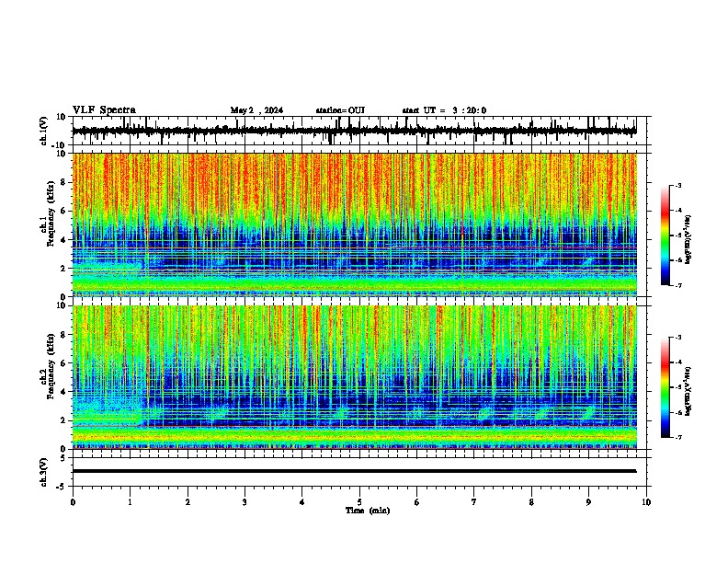Click the "2" tick on the time axis
This screenshot has width=728, height=563.
(188, 502)
